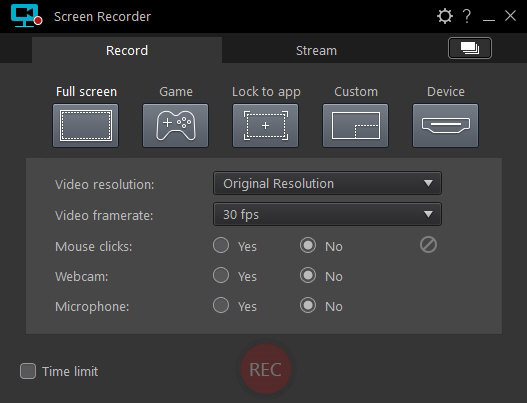Open the Video resolution dropdown
Screen dimensions: 527x403
coord(327,183)
